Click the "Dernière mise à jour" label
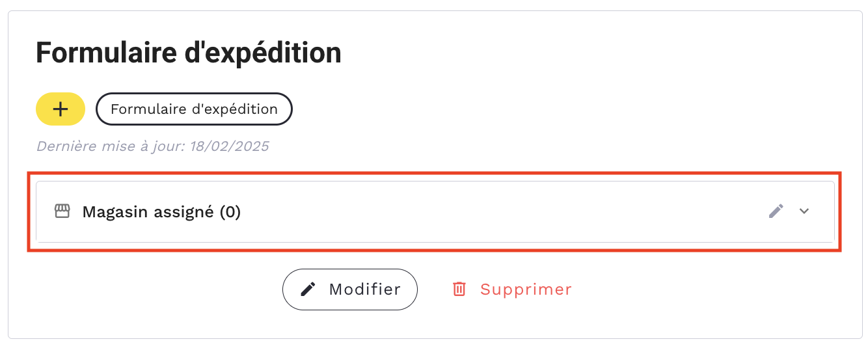The image size is (868, 350). click(111, 146)
